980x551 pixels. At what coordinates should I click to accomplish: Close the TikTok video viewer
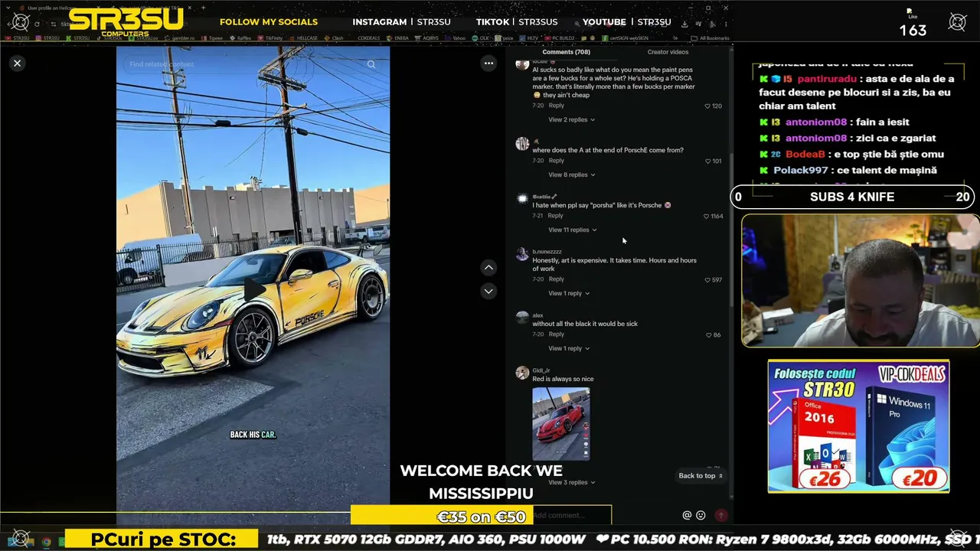click(x=17, y=64)
